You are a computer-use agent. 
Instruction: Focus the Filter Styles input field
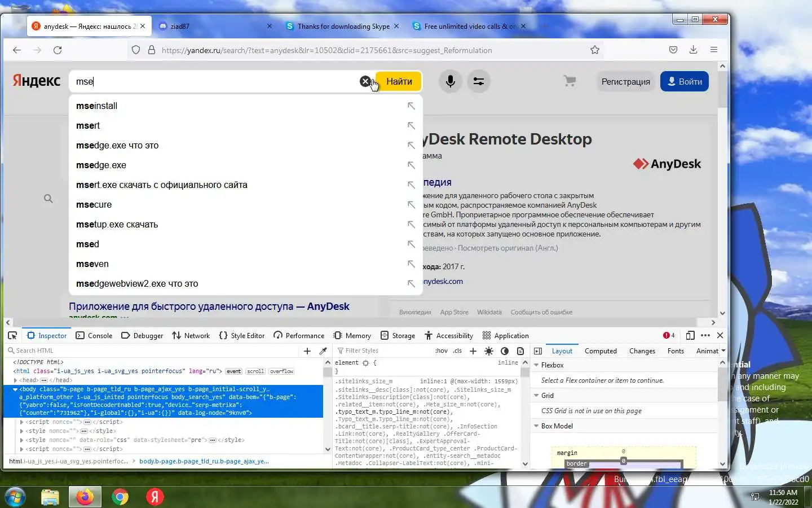pos(385,351)
